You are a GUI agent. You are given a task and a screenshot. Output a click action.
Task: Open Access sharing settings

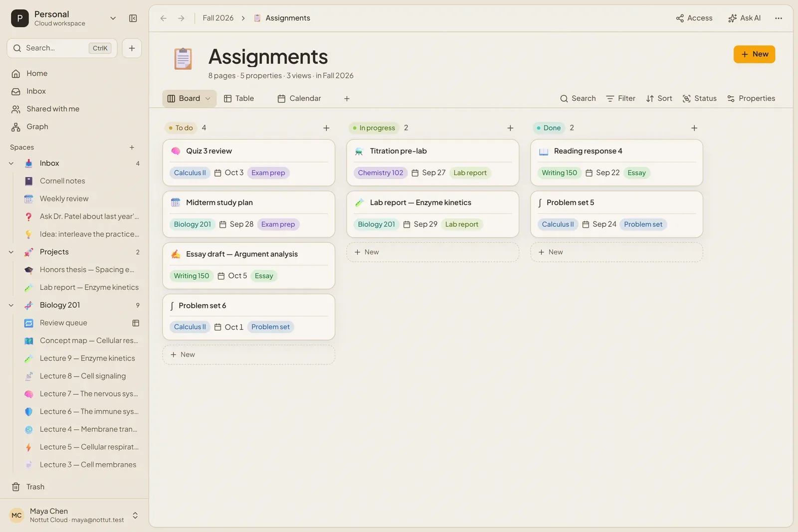(x=694, y=18)
